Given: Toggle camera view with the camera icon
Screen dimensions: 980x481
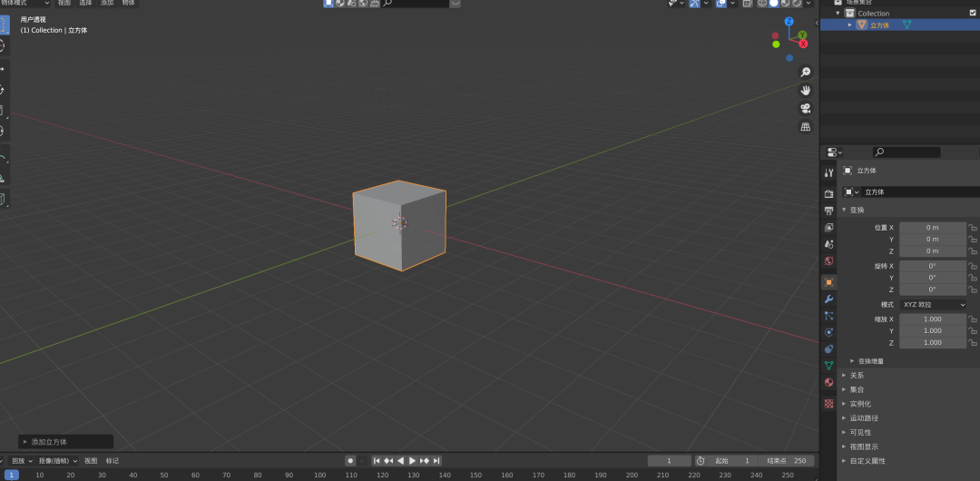Looking at the screenshot, I should pyautogui.click(x=806, y=109).
